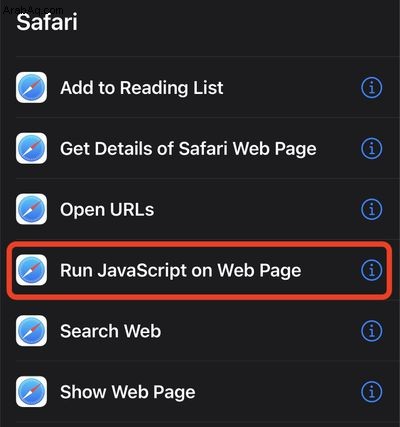Tap the Safari section header title
Viewport: 400px width, 427px height.
(47, 22)
